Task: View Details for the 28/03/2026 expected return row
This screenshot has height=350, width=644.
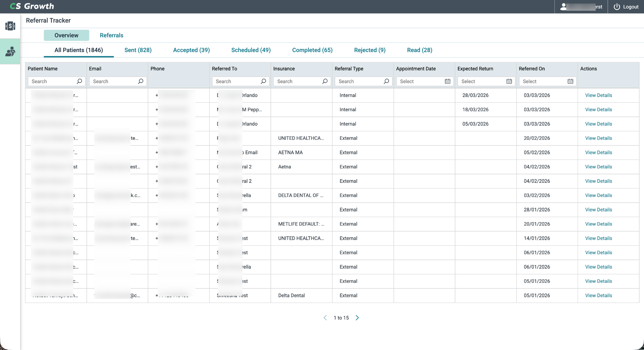Action: pos(598,95)
